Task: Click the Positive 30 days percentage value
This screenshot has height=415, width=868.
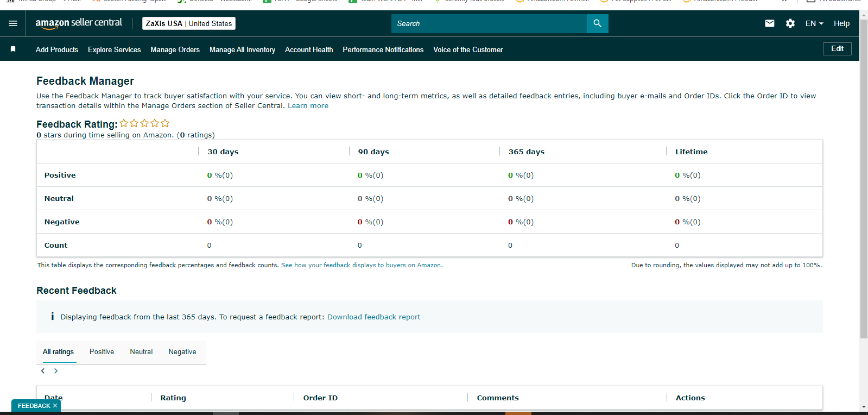Action: tap(220, 175)
